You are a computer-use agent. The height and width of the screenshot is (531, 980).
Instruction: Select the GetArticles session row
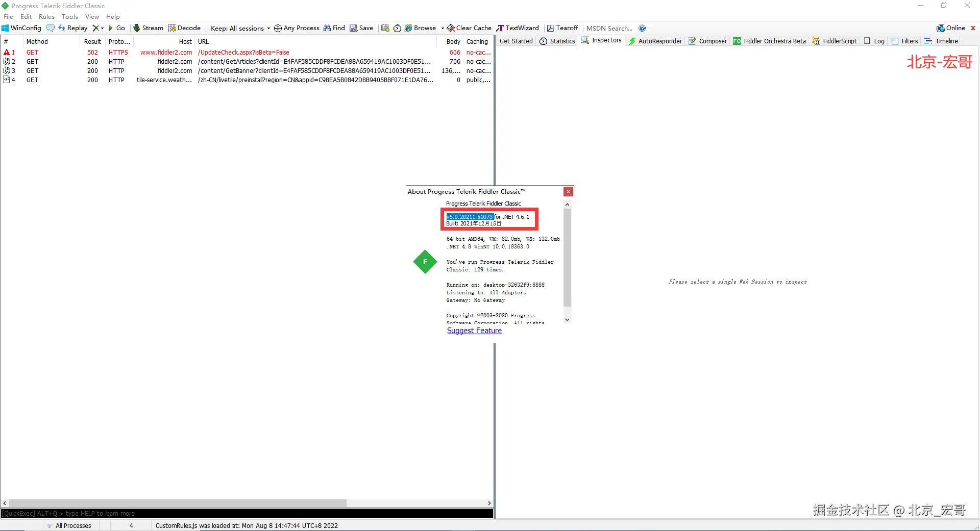[x=247, y=61]
